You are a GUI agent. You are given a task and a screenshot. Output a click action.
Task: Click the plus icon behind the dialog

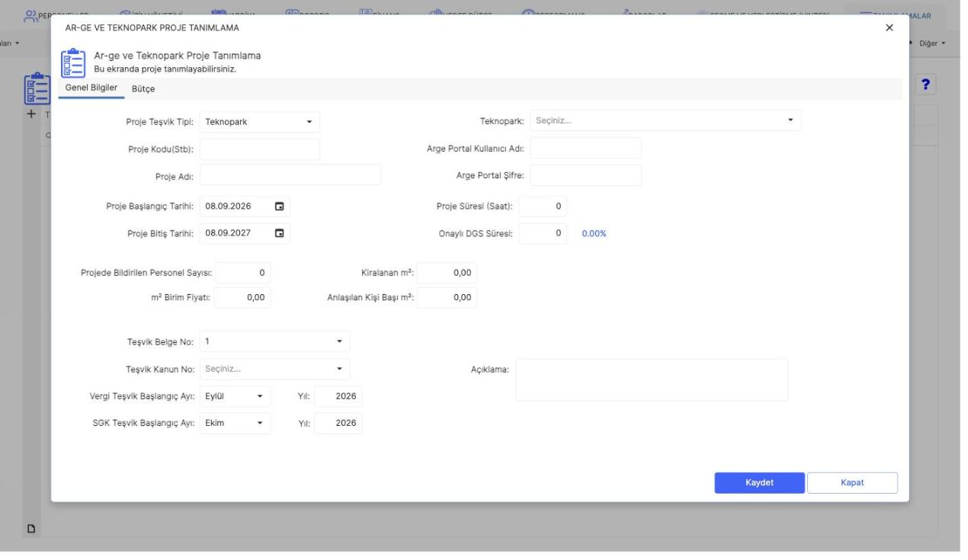[31, 114]
